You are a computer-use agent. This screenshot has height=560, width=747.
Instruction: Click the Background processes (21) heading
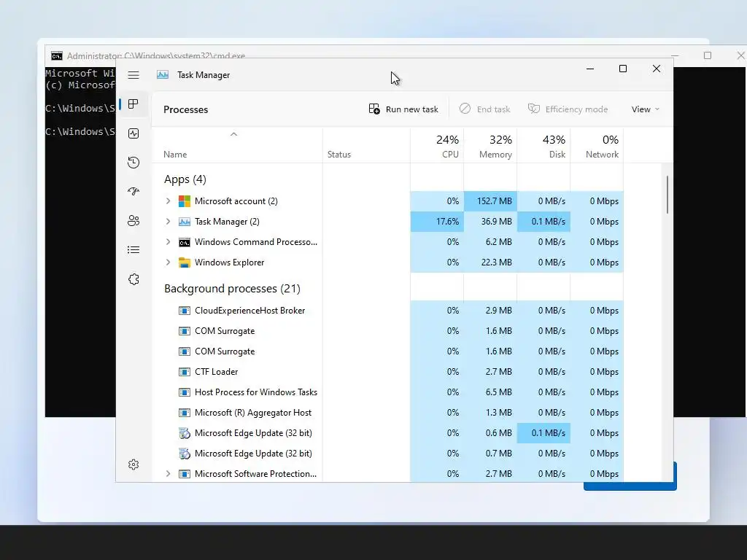tap(233, 289)
